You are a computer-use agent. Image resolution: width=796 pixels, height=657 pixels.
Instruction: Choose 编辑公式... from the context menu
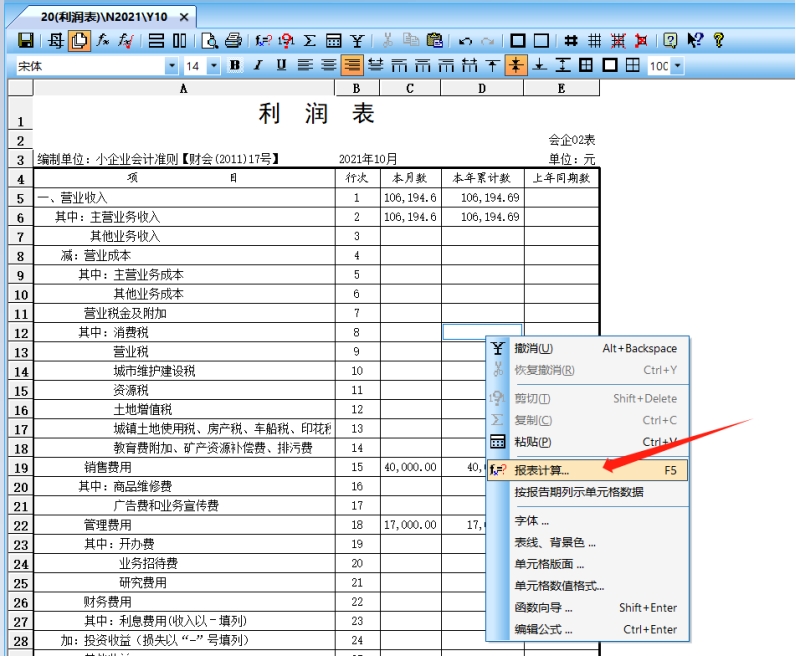(x=545, y=630)
